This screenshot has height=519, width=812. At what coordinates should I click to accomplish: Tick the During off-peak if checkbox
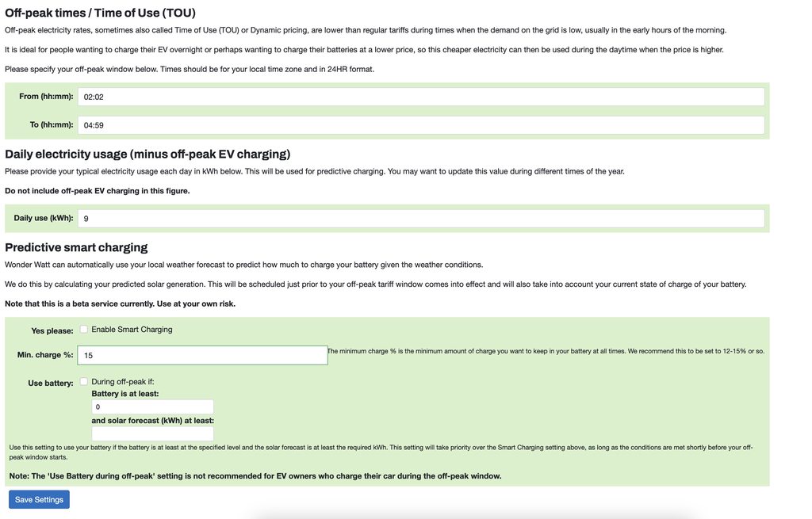click(x=84, y=381)
